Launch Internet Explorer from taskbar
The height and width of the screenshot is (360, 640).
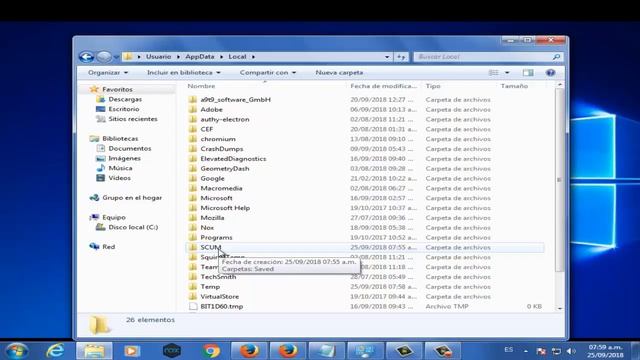click(x=55, y=351)
